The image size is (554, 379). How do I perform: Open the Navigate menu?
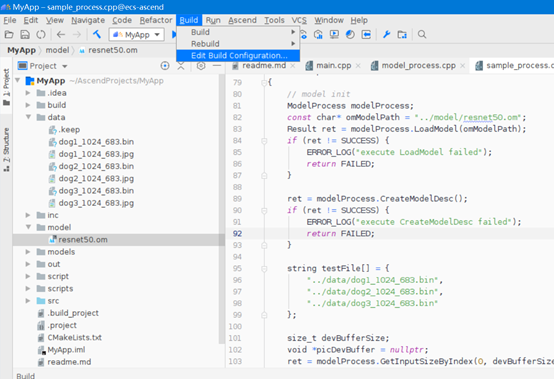[88, 20]
